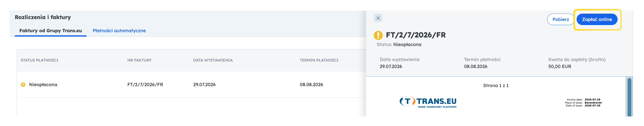Image resolution: width=644 pixels, height=126 pixels.
Task: Click the payment deadline 08.08.2026 in panel
Action: [x=476, y=67]
